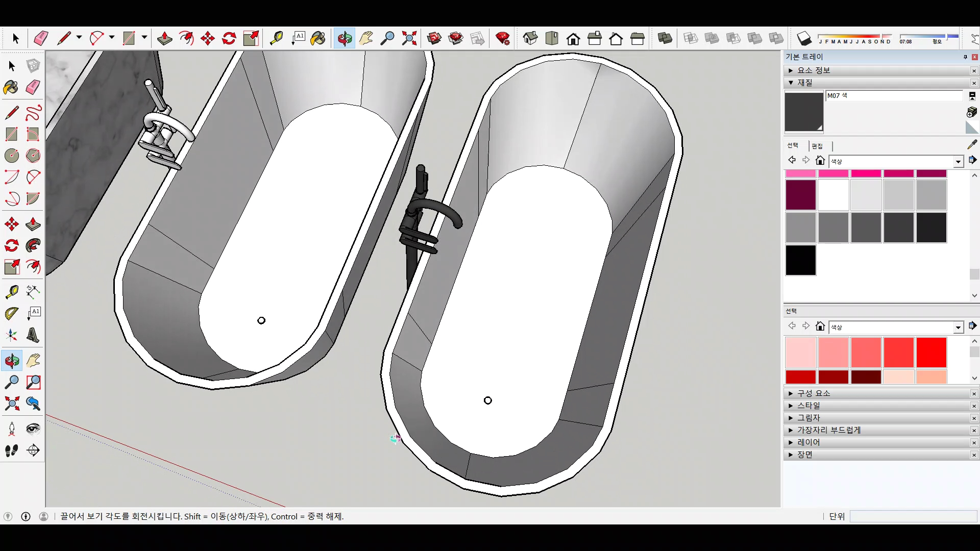
Task: Select the Move tool in left toolbar
Action: click(x=12, y=224)
